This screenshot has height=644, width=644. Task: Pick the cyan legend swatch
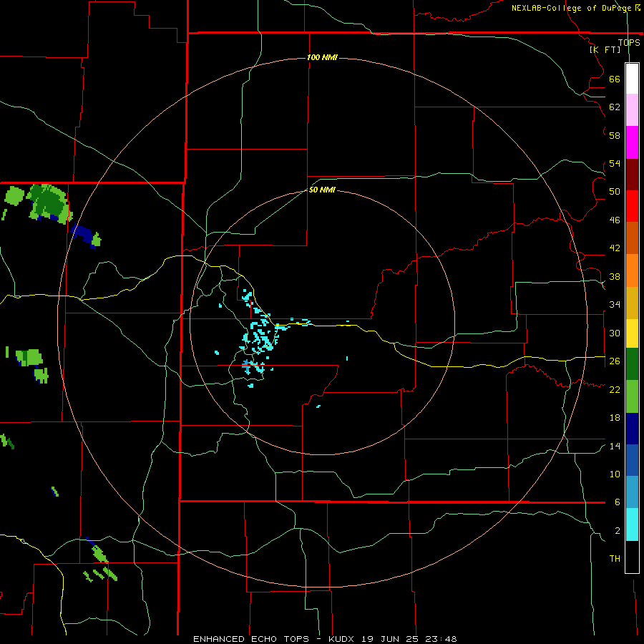(x=632, y=525)
